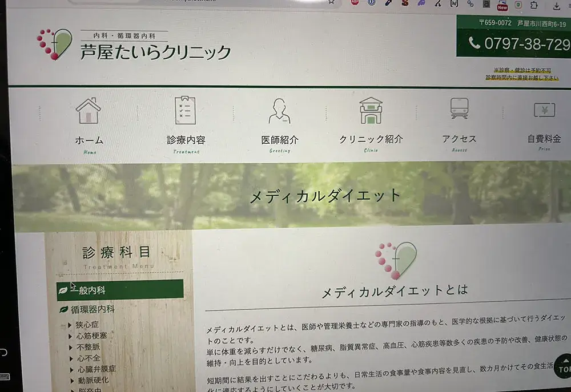Click the round TOP back-to-top button
Viewport: 571px width, 392px height.
point(564,366)
